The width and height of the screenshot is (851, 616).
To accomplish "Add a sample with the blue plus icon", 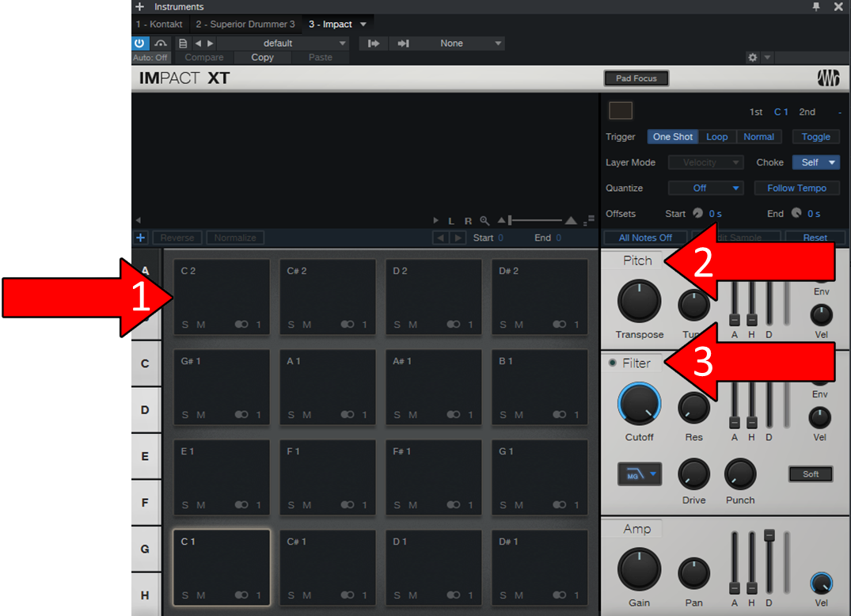I will click(141, 238).
